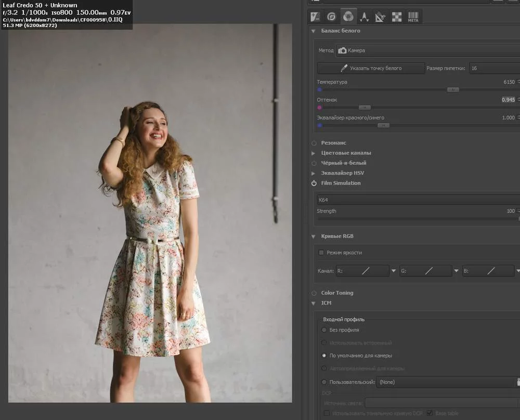Turn off Film Simulation power icon
Screen dimensions: 520x420
pyautogui.click(x=314, y=183)
